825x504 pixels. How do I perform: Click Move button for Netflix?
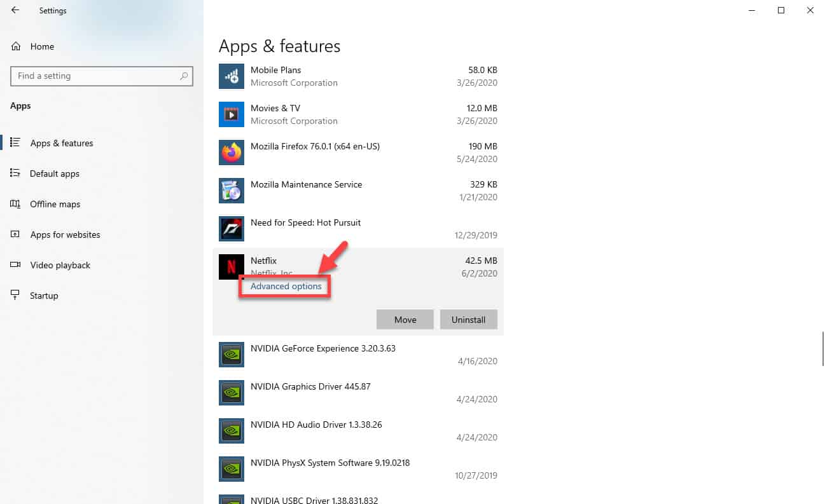pyautogui.click(x=405, y=320)
